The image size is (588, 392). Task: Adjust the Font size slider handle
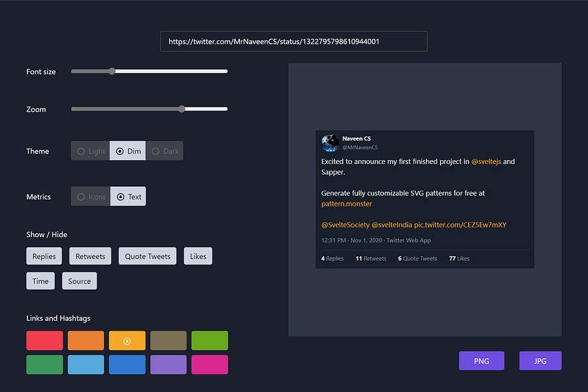pos(112,71)
